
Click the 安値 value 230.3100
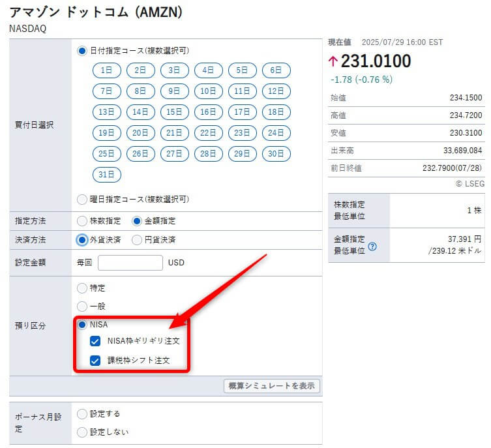pyautogui.click(x=466, y=133)
